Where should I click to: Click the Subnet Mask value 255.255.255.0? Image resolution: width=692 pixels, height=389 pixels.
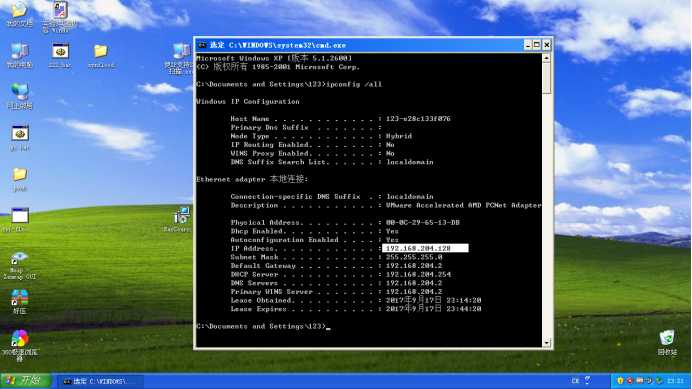pos(414,257)
